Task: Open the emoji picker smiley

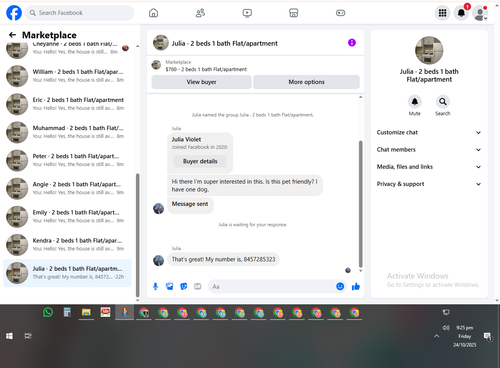Action: coord(340,286)
